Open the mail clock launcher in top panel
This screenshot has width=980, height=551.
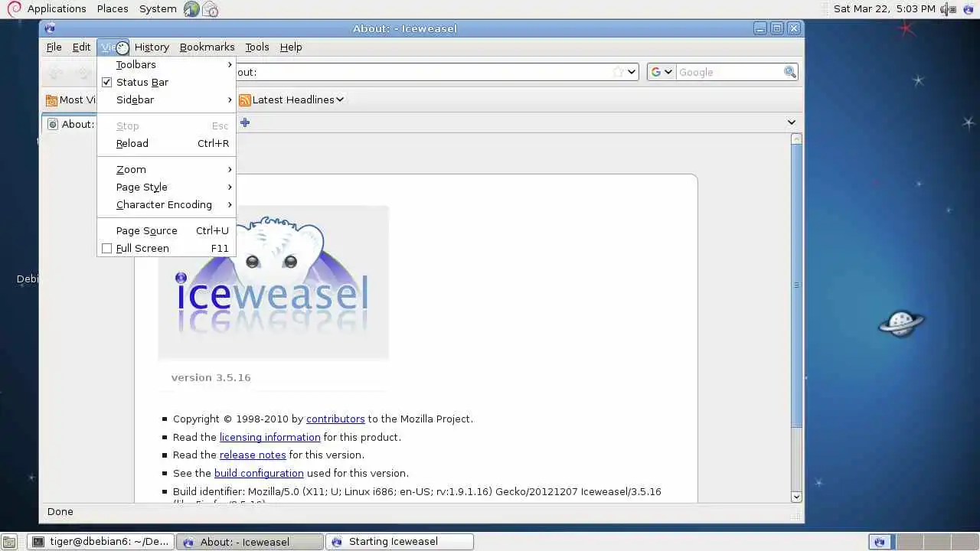(210, 9)
